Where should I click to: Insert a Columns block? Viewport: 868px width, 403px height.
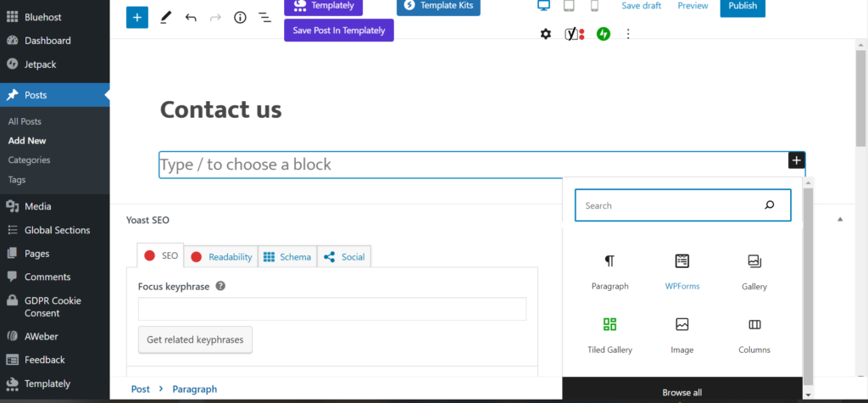pyautogui.click(x=754, y=335)
